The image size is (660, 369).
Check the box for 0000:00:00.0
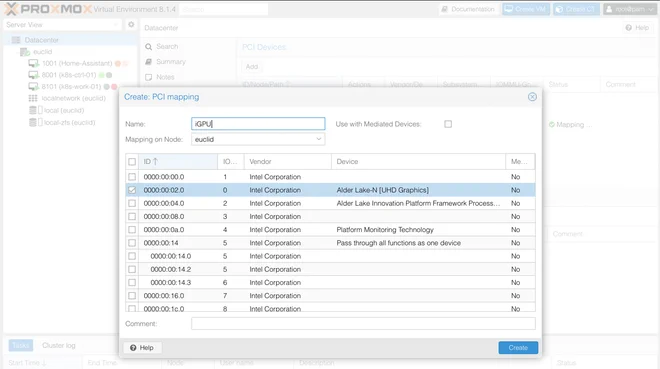pos(132,177)
